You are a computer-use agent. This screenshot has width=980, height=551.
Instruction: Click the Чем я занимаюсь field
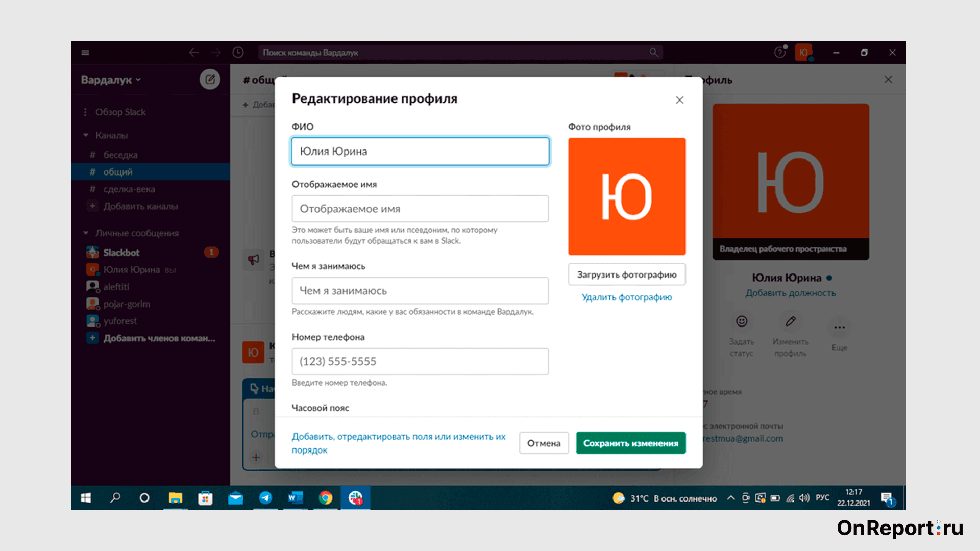coord(420,290)
